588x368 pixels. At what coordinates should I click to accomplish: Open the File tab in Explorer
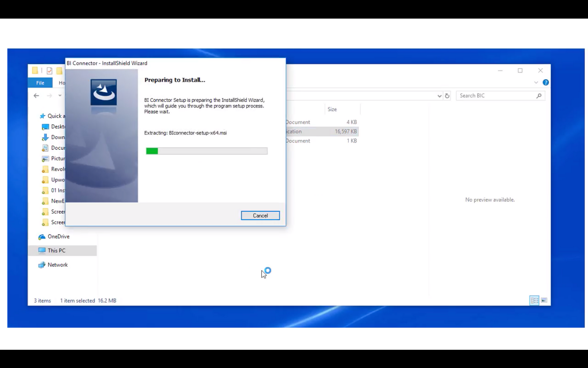tap(40, 83)
